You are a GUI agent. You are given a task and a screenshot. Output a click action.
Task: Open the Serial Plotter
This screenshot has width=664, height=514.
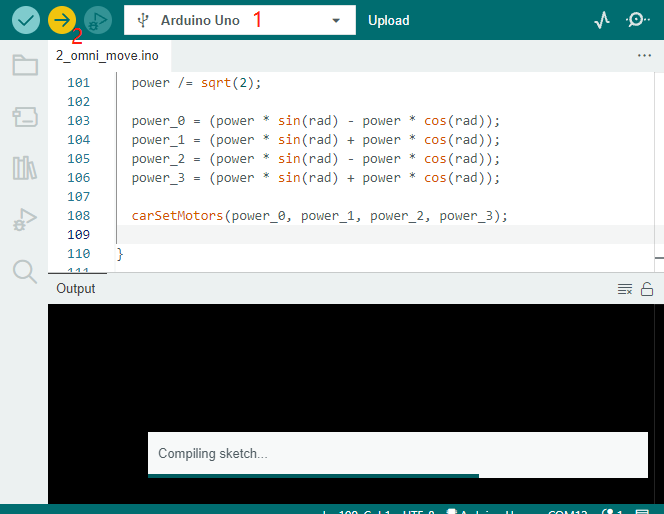click(x=602, y=20)
